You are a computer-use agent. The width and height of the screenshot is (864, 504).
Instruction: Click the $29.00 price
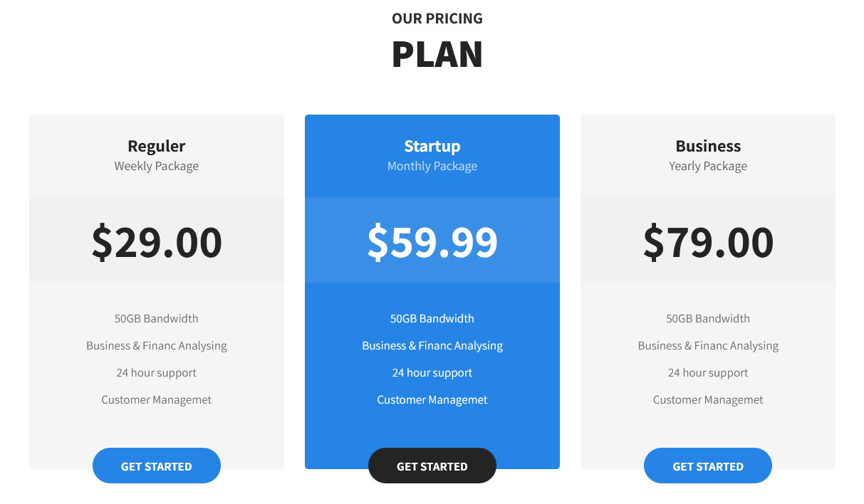coord(157,242)
